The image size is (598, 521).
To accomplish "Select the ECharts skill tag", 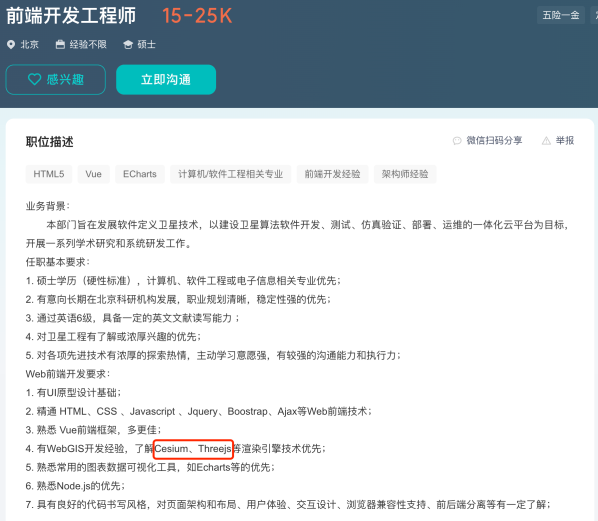I will tap(140, 174).
